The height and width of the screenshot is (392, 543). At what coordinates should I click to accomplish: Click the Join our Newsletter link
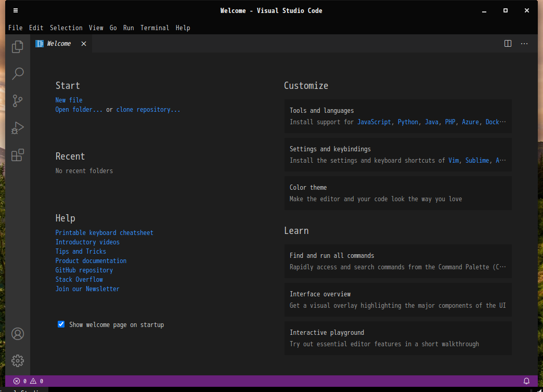87,289
